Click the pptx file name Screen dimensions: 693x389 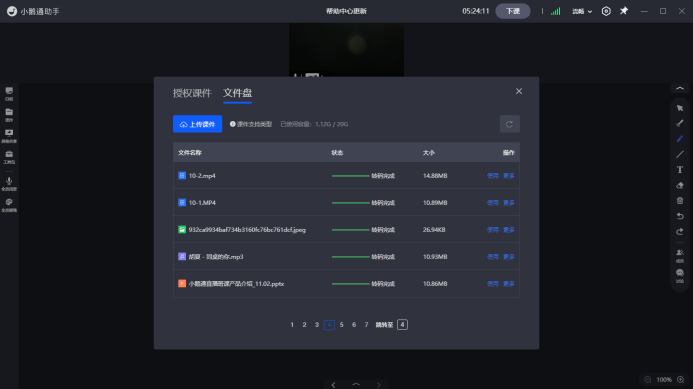point(236,284)
